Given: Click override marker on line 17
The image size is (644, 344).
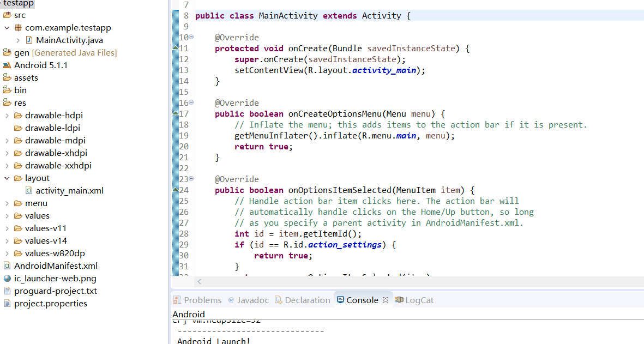Looking at the screenshot, I should click(x=176, y=112).
